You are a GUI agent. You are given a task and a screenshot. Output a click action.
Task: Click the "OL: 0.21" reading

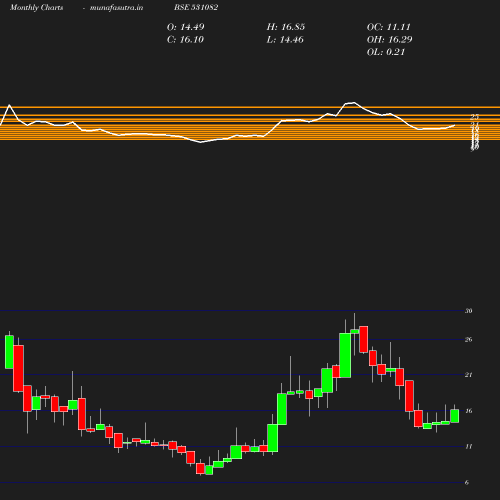[386, 52]
